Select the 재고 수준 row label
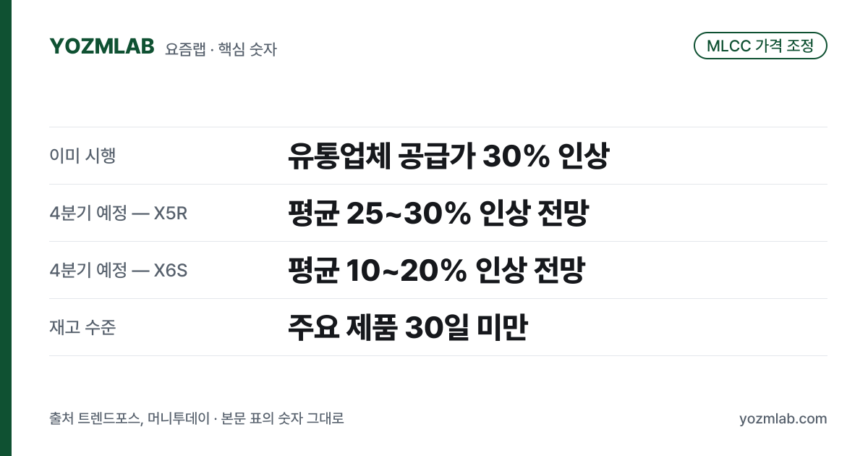Viewport: 868px width, 456px height. click(82, 327)
